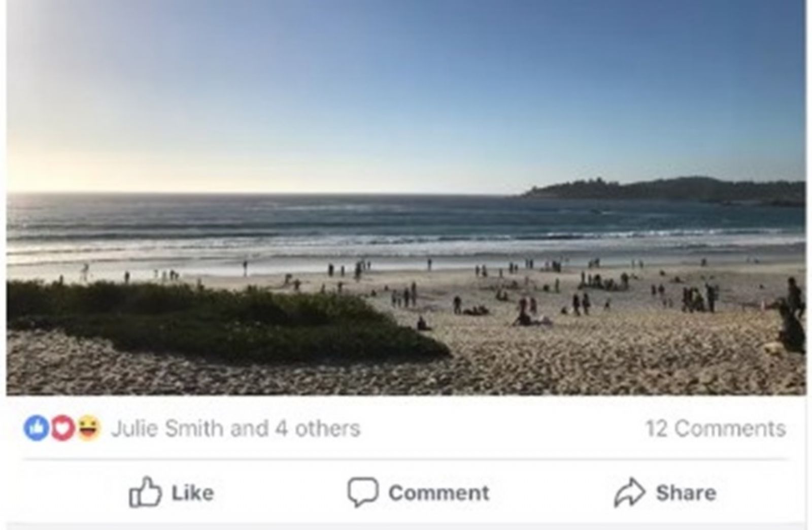Click the name Julie Smith

[167, 428]
